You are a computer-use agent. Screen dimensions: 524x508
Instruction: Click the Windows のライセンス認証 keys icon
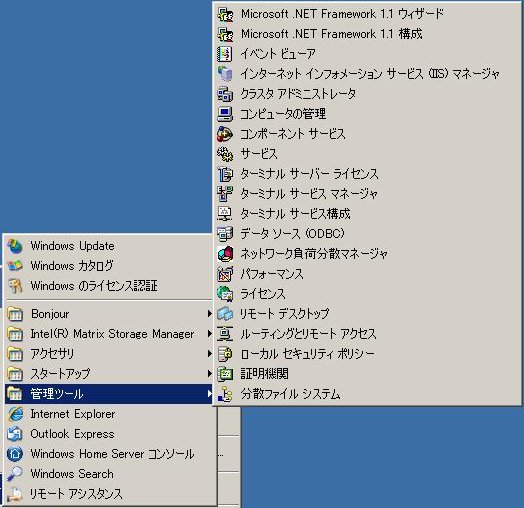pyautogui.click(x=15, y=286)
